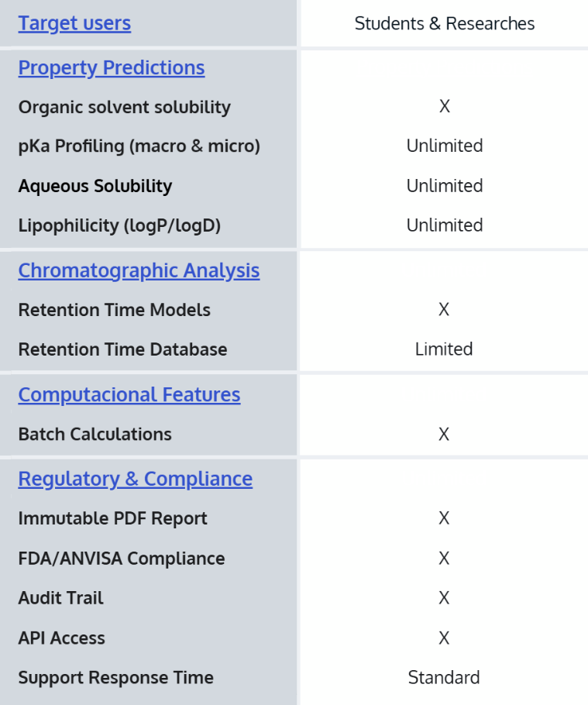Click Unlimited value for Lipophilicity (logP/logD)
This screenshot has width=588, height=705.
(x=445, y=225)
